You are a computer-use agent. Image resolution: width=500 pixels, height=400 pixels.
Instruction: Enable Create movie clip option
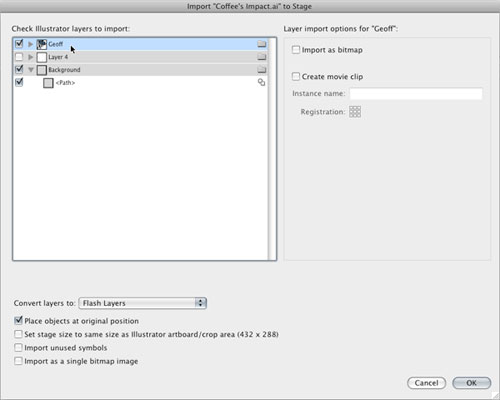point(296,76)
